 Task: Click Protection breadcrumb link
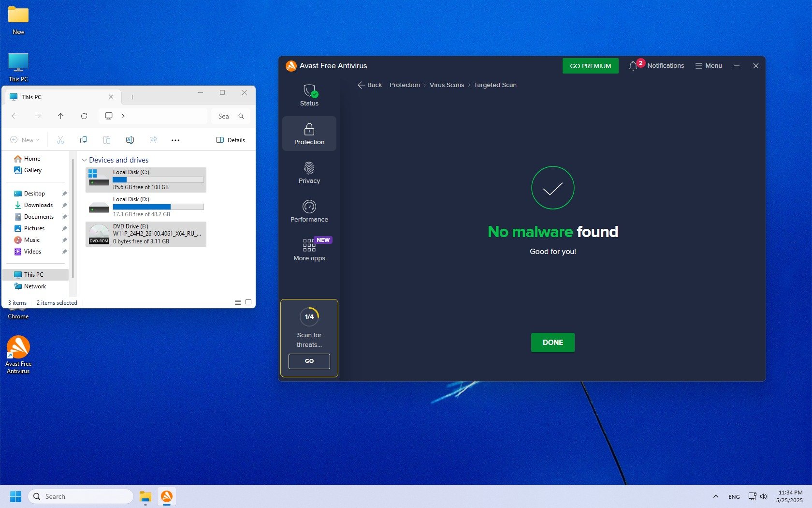coord(405,85)
